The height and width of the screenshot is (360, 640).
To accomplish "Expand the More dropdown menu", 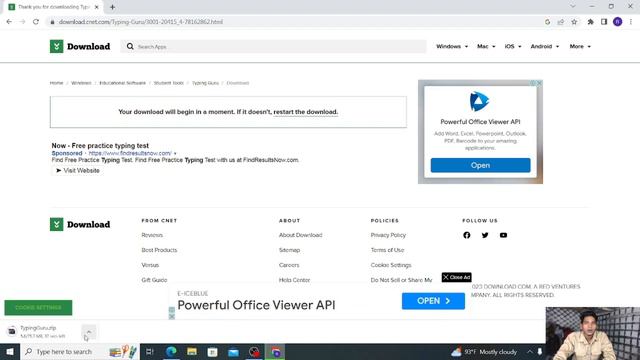I will coord(580,47).
